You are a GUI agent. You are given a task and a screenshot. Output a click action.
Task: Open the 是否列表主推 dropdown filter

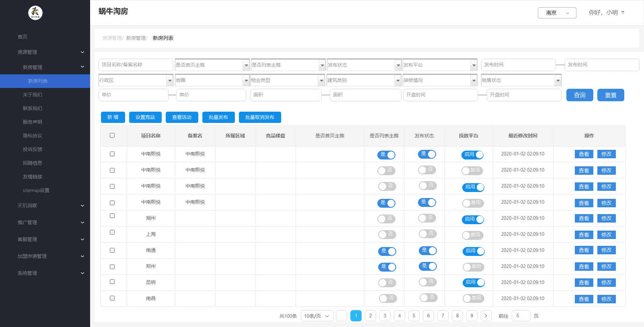pos(288,65)
